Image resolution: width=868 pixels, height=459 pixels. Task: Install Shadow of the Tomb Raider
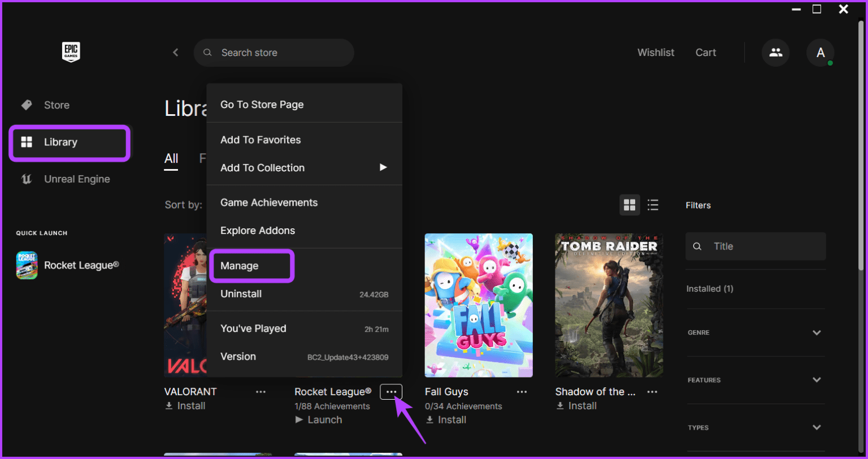[576, 406]
